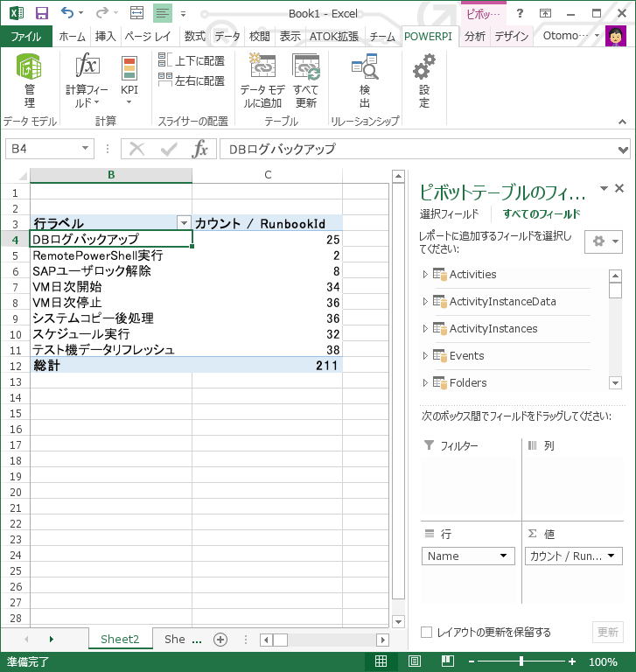
Task: Click the 100% zoom level
Action: (x=603, y=661)
